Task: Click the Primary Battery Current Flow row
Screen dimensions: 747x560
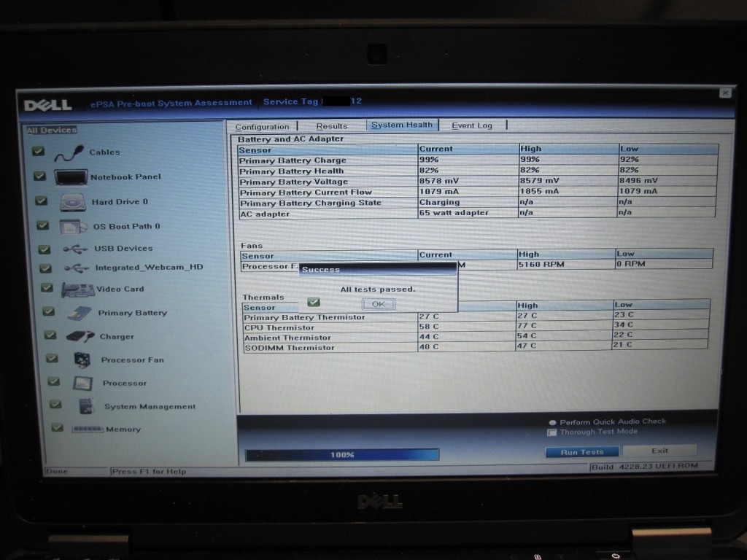Action: (478, 192)
